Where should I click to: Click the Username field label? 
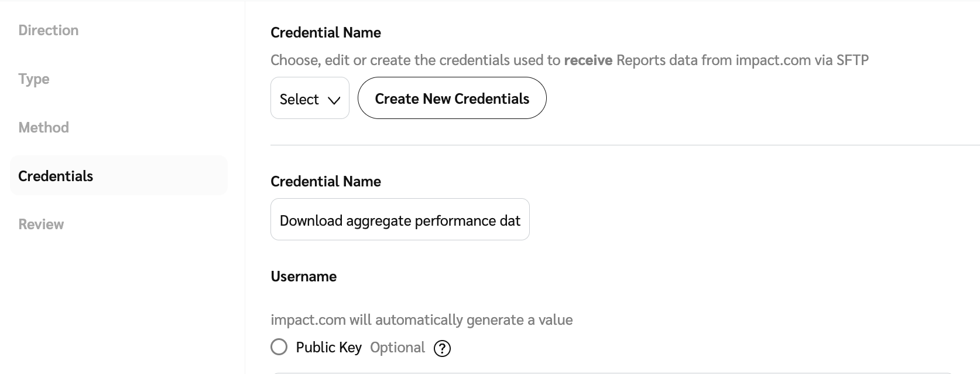[303, 277]
